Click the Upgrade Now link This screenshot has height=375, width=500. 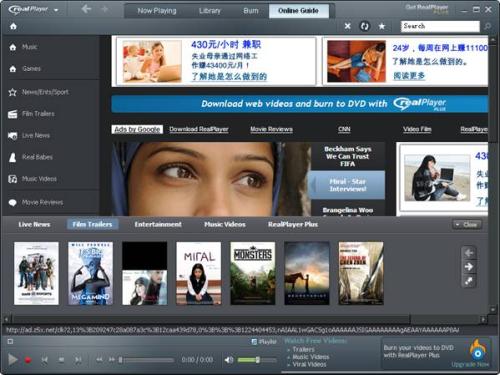coord(470,365)
